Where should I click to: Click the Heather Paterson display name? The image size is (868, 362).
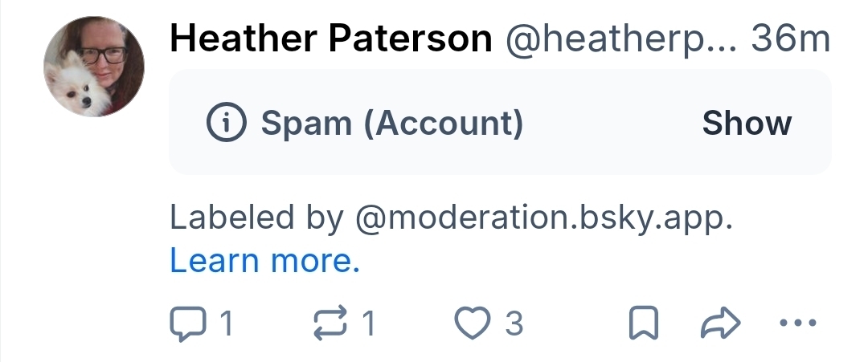[331, 38]
